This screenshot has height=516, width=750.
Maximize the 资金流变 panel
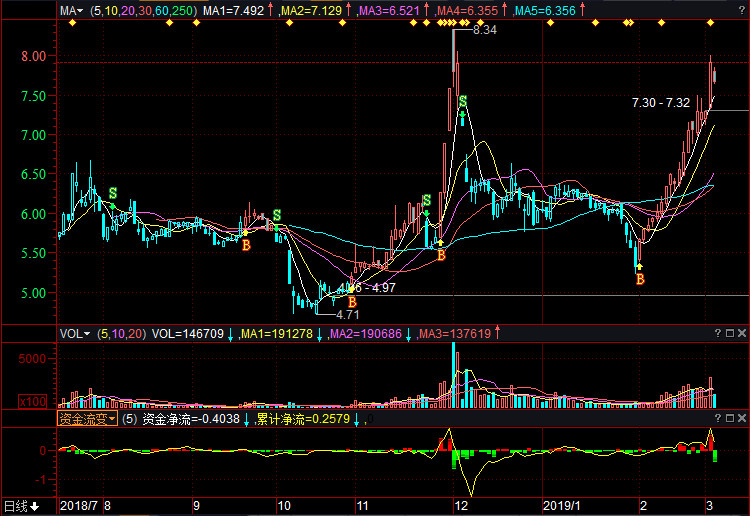click(730, 418)
